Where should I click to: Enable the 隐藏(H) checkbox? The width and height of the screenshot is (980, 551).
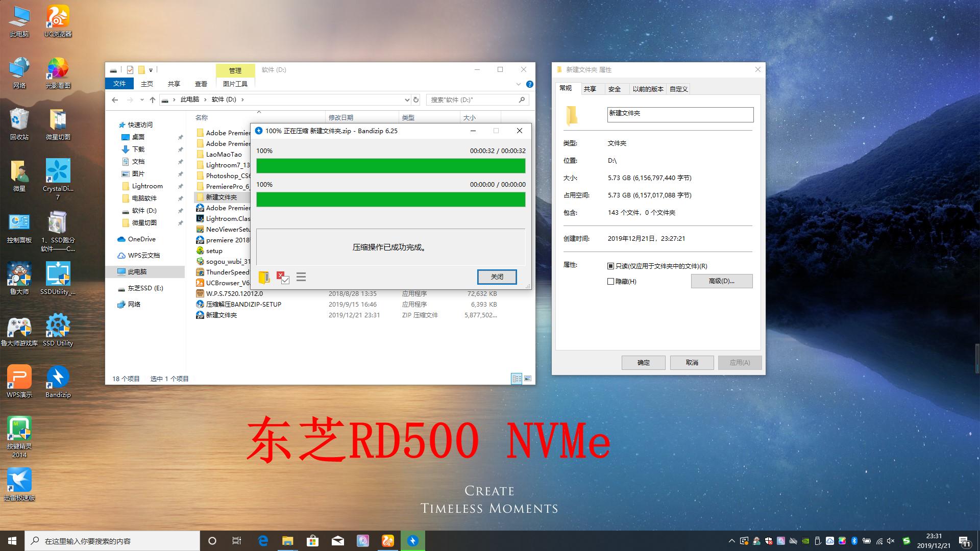click(610, 281)
